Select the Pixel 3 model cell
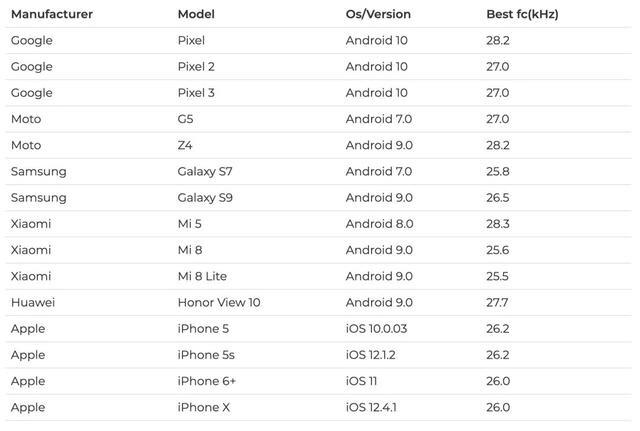This screenshot has width=640, height=431. pyautogui.click(x=196, y=92)
